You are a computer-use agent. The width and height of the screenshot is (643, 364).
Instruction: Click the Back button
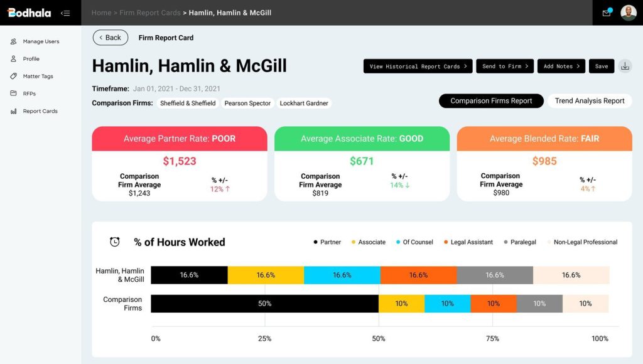coord(111,37)
